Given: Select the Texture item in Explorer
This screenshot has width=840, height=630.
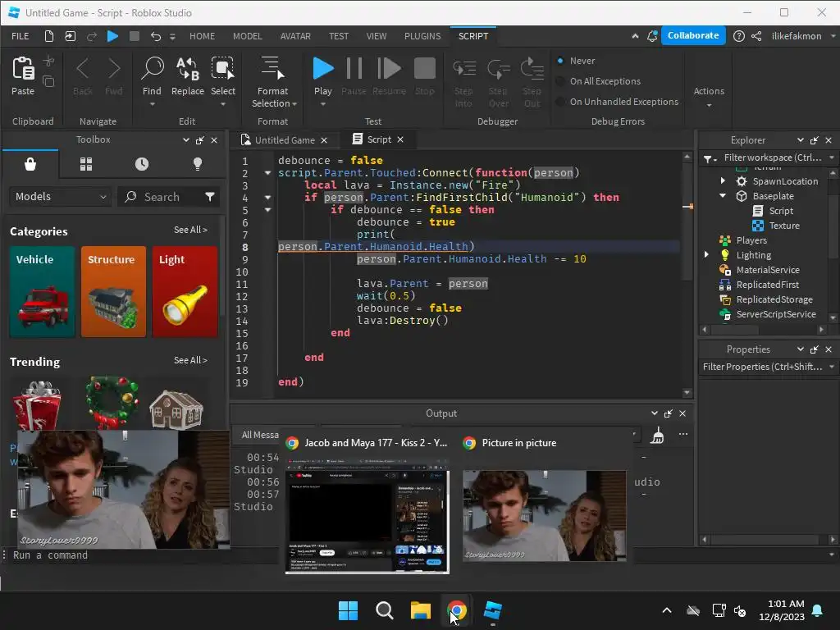Looking at the screenshot, I should pos(784,226).
